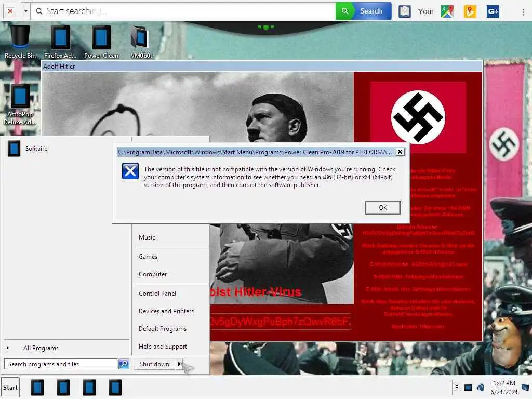
Task: Open Devices and Printers in the Start menu
Action: pyautogui.click(x=166, y=311)
